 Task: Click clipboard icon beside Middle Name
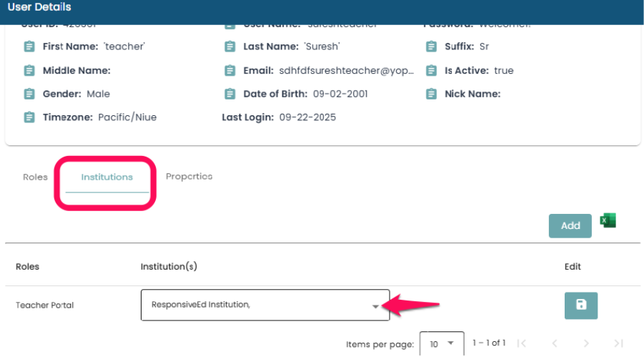pyautogui.click(x=29, y=71)
